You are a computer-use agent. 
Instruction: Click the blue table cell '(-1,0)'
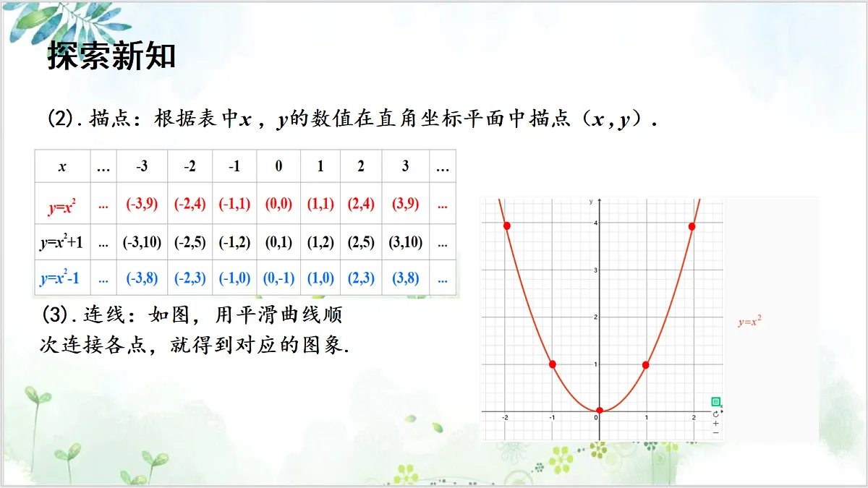point(234,278)
